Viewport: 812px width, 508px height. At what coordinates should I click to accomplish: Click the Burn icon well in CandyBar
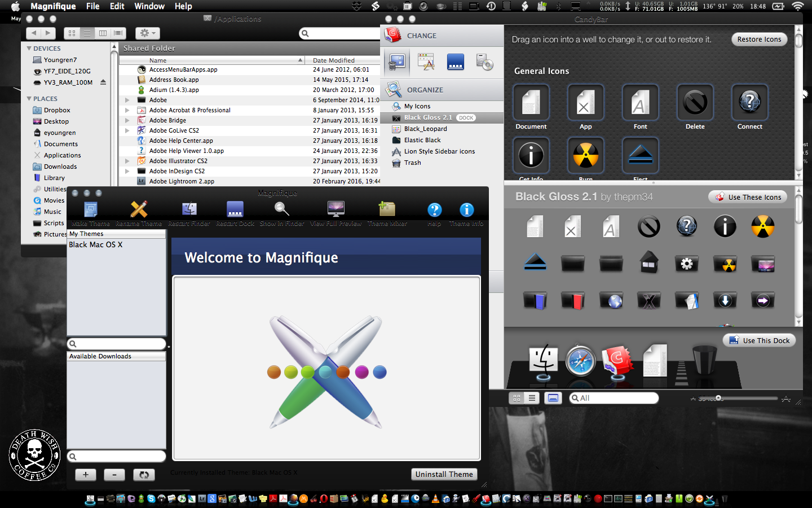(x=585, y=155)
